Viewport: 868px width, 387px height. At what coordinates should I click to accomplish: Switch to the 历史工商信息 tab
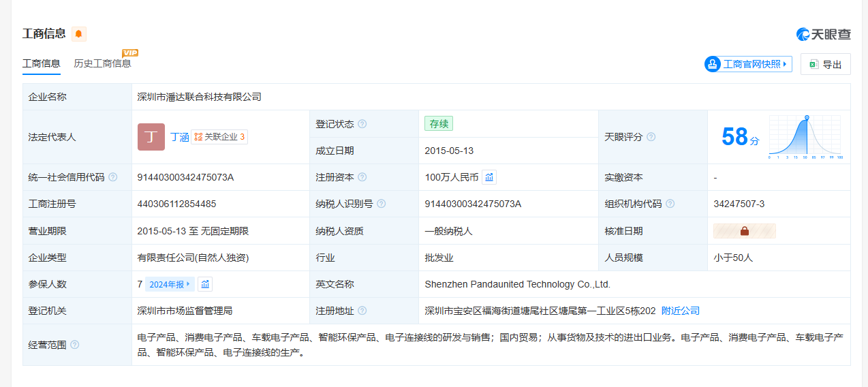tap(102, 63)
